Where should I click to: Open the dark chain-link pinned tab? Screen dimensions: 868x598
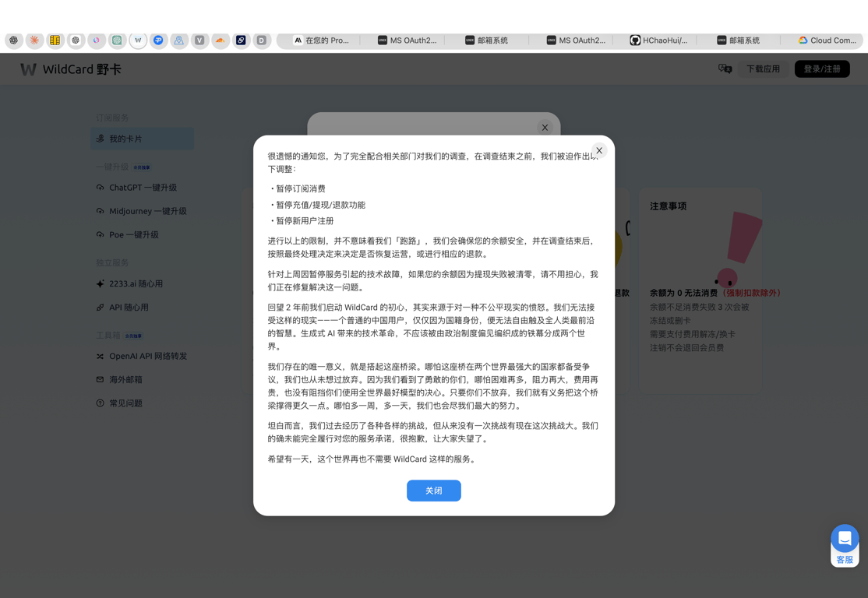pyautogui.click(x=241, y=40)
